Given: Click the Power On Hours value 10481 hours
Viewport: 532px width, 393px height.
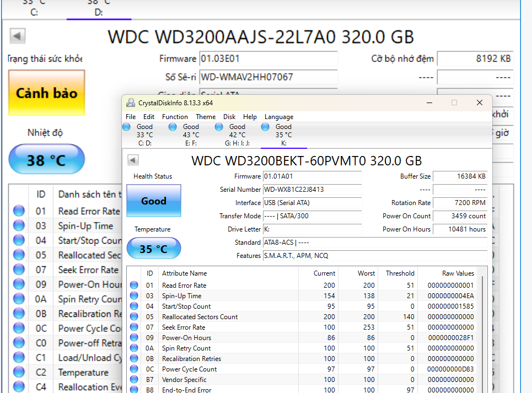Looking at the screenshot, I should [460, 229].
